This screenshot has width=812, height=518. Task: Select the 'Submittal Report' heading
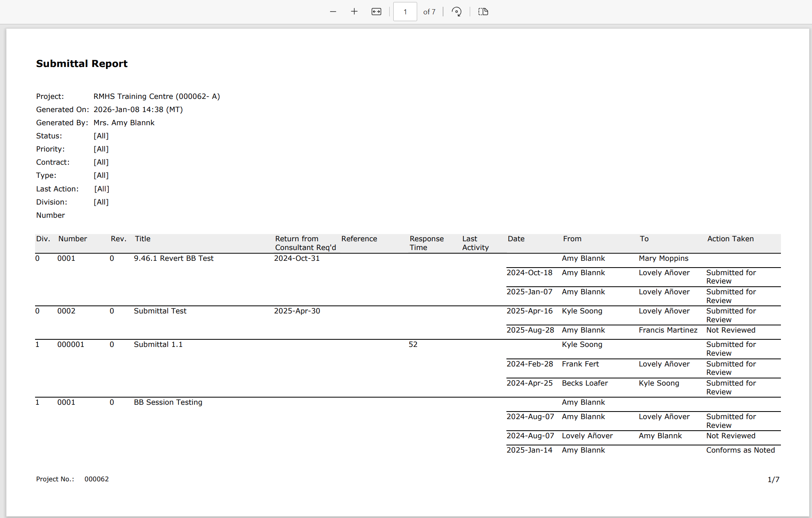tap(82, 64)
